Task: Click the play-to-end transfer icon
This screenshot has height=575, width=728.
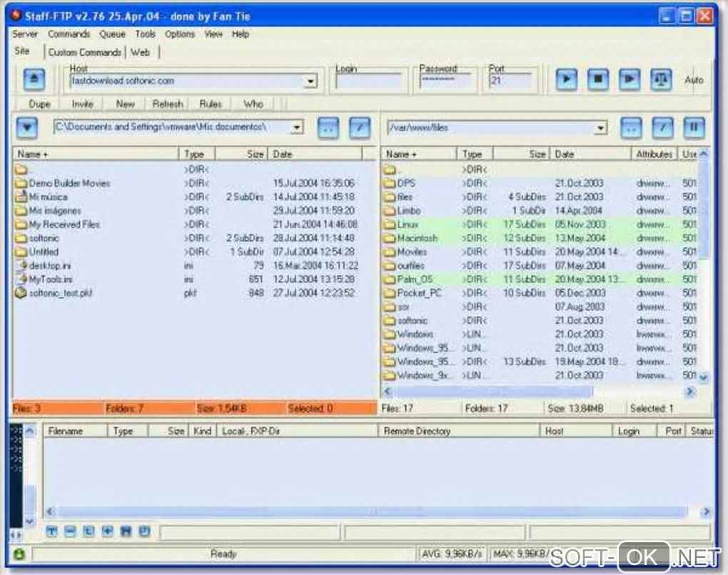Action: (630, 79)
